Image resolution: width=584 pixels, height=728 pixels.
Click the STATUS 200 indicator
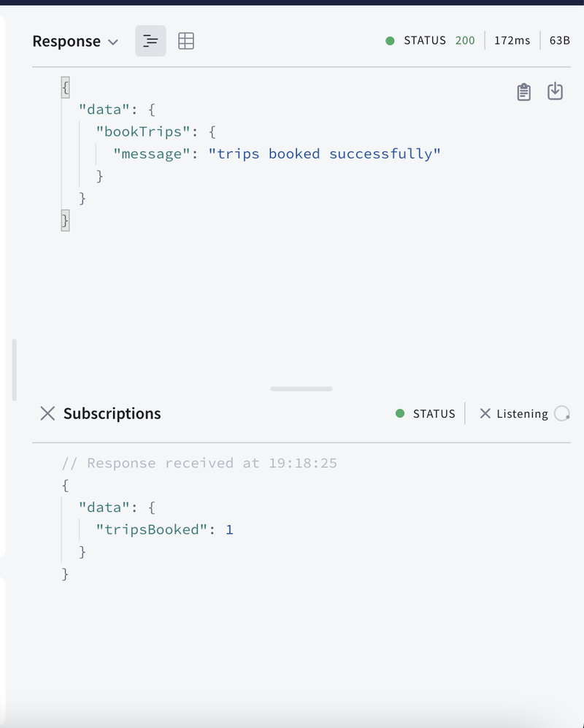(438, 41)
